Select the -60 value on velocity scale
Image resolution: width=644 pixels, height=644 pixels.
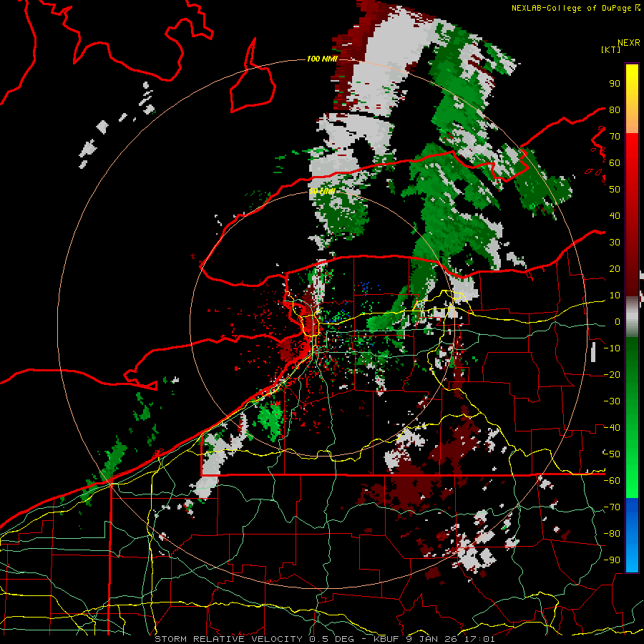tap(612, 481)
